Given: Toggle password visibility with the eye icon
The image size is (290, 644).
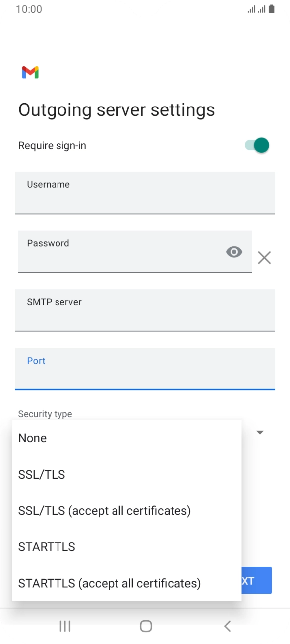Looking at the screenshot, I should tap(234, 253).
